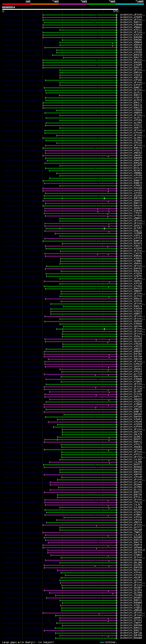This screenshot has height=644, width=146.
Task: Click the UniRef100_C5XAR8 label
Action: tap(131, 595)
